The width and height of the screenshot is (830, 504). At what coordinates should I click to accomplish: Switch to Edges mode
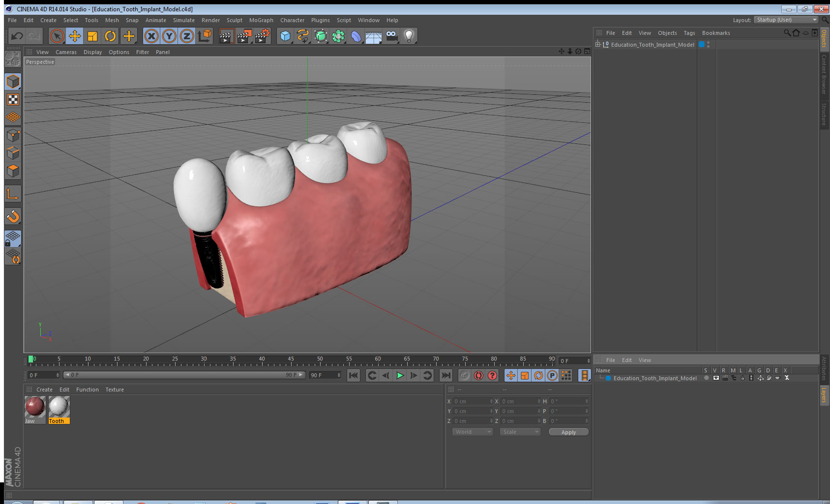pos(13,153)
